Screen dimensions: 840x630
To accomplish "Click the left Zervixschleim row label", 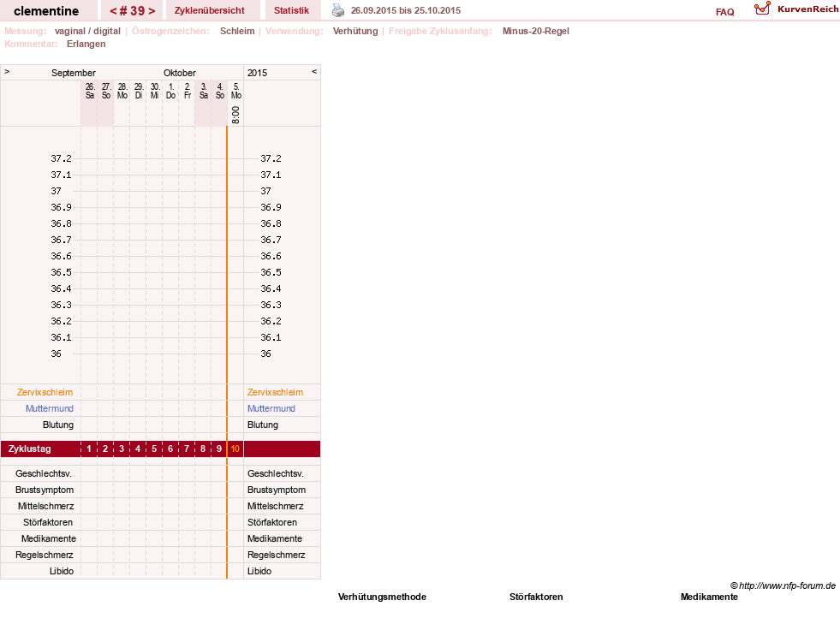I will pyautogui.click(x=45, y=392).
